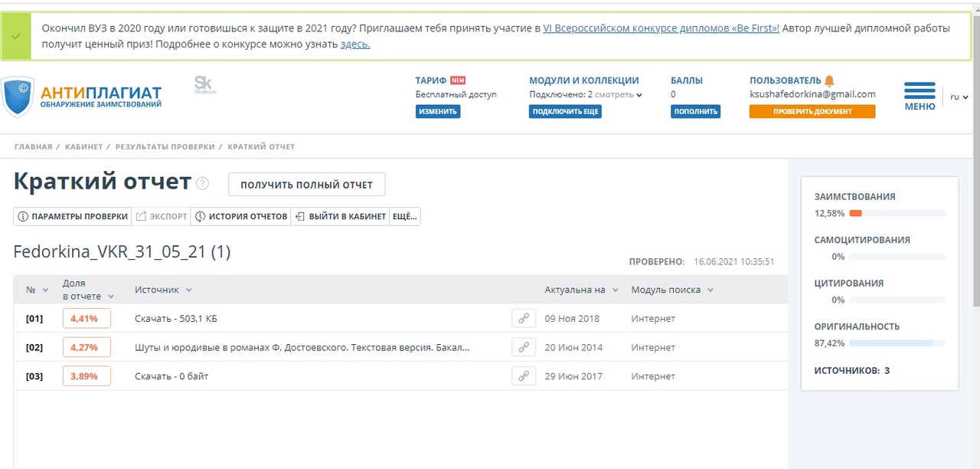Expand the connected modules смотреть dropdown
The height and width of the screenshot is (469, 980).
pos(619,95)
